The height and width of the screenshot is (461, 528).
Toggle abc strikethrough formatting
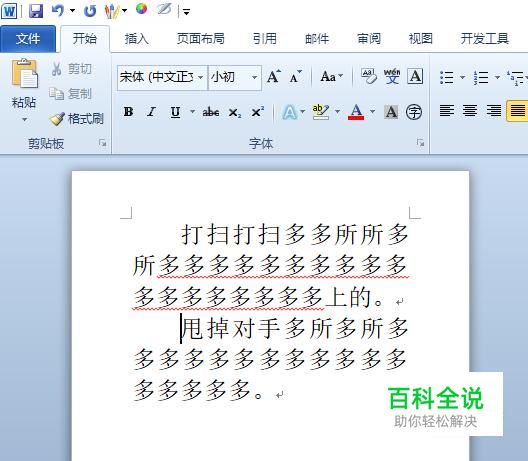click(x=211, y=112)
